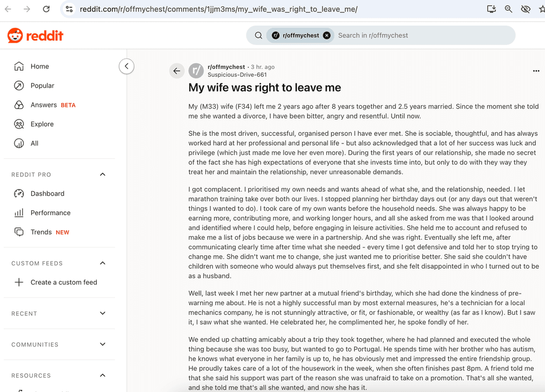This screenshot has height=392, width=545.
Task: Click the Home icon in sidebar
Action: click(x=19, y=66)
